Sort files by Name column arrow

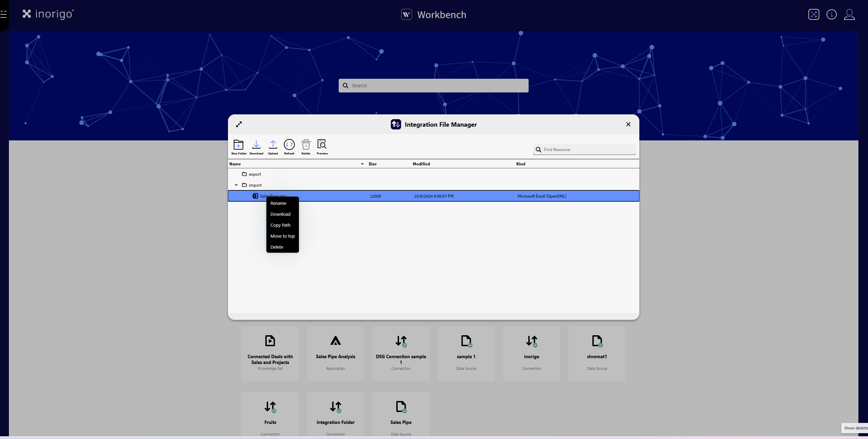click(x=362, y=164)
